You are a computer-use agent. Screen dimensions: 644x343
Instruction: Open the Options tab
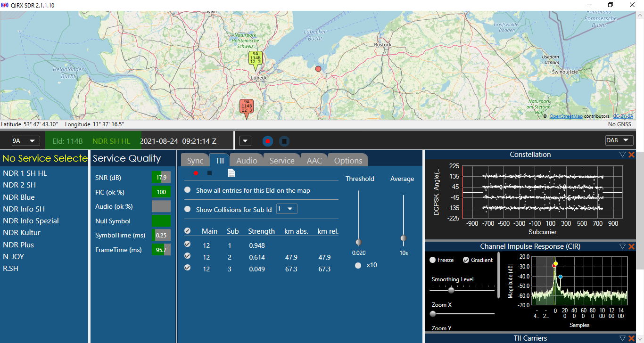(x=348, y=161)
